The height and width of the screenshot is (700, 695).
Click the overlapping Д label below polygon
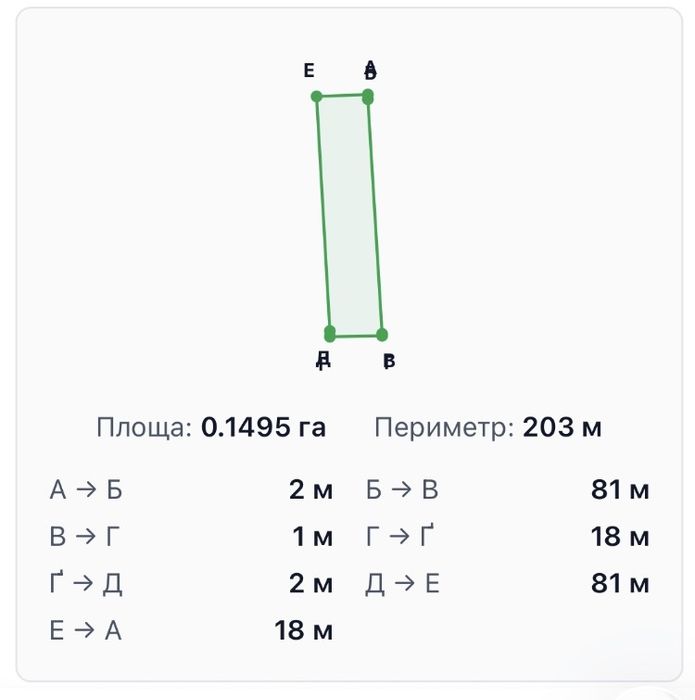[323, 360]
